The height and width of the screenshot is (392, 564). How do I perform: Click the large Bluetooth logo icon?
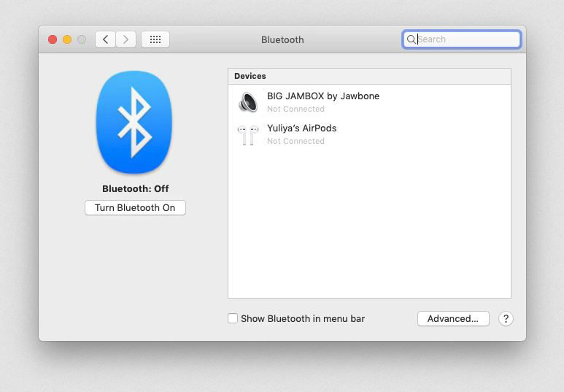134,122
